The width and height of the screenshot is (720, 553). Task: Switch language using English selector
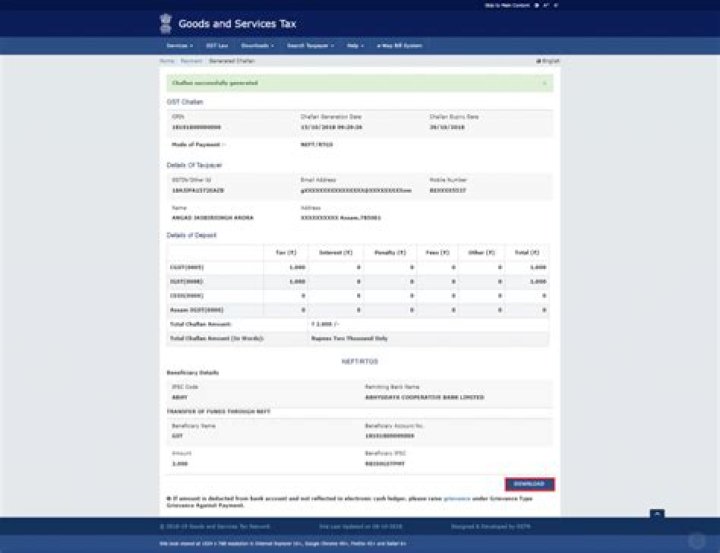(x=551, y=61)
